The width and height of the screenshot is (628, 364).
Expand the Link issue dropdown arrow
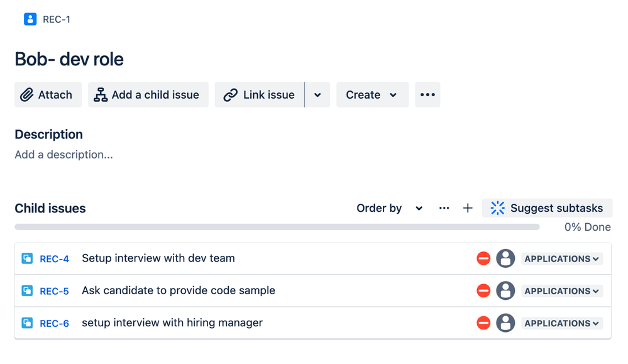tap(317, 95)
